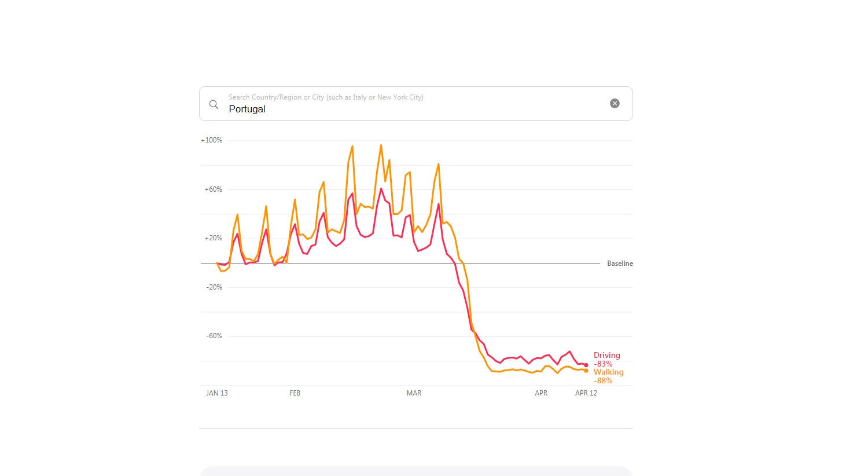Select the Walking series label

(608, 372)
